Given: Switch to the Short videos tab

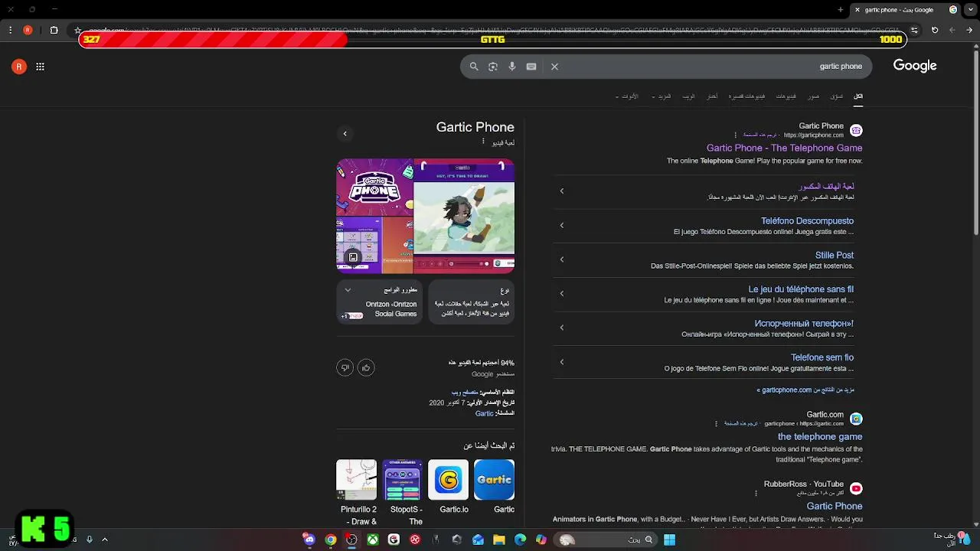Looking at the screenshot, I should click(746, 96).
